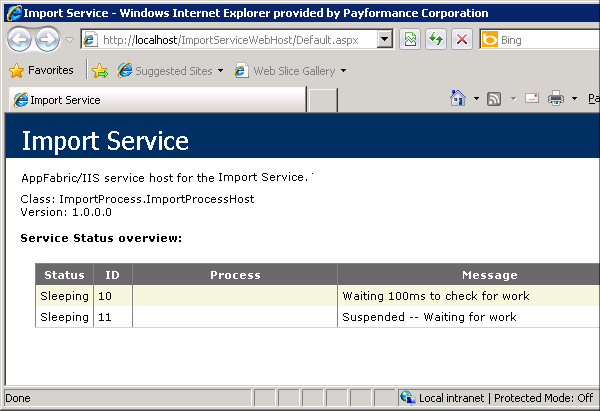Open the Web Slice Gallery link

290,71
